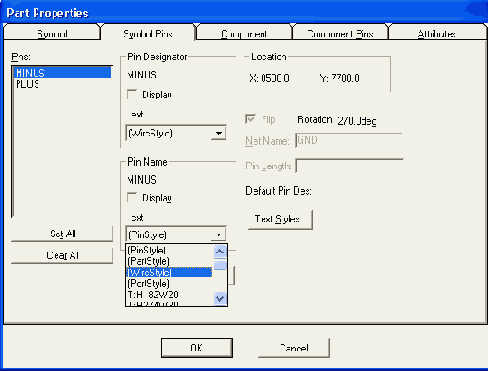The image size is (488, 371).
Task: Open the Attributes tab
Action: point(436,33)
